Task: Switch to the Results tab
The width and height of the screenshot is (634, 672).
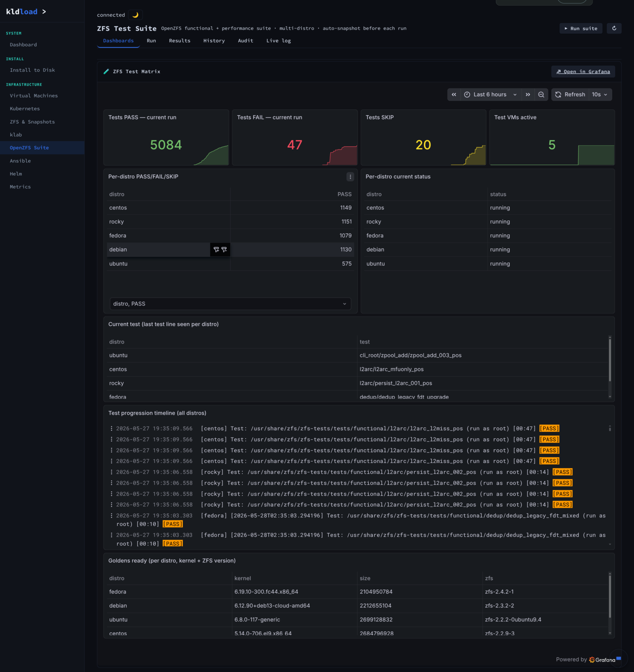Action: (180, 41)
